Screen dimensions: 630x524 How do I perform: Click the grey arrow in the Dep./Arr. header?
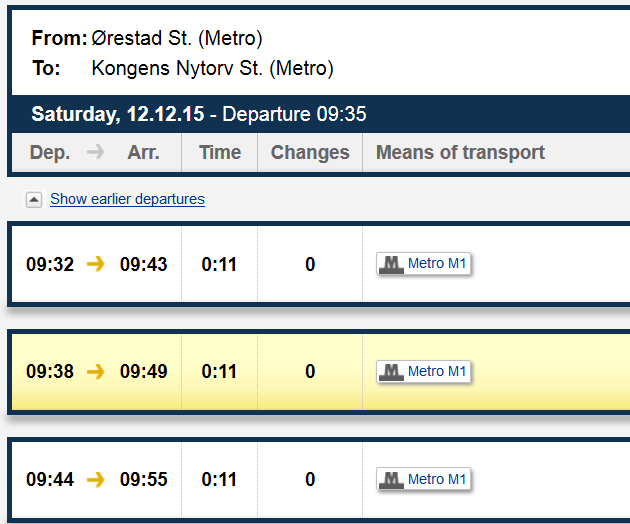tap(95, 152)
